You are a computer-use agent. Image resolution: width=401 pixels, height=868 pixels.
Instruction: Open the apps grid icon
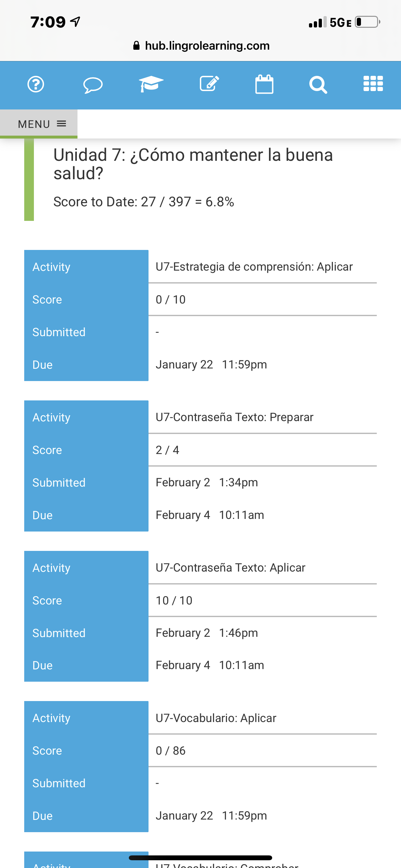pyautogui.click(x=373, y=84)
